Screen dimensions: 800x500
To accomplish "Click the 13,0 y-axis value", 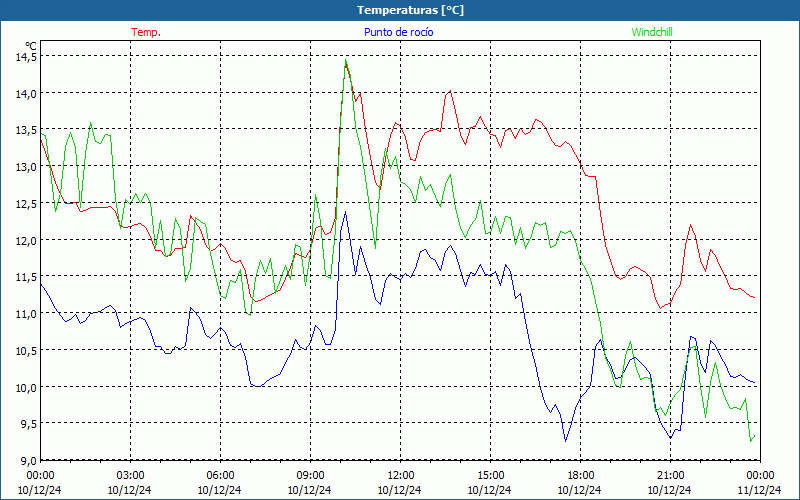I will coord(26,167).
